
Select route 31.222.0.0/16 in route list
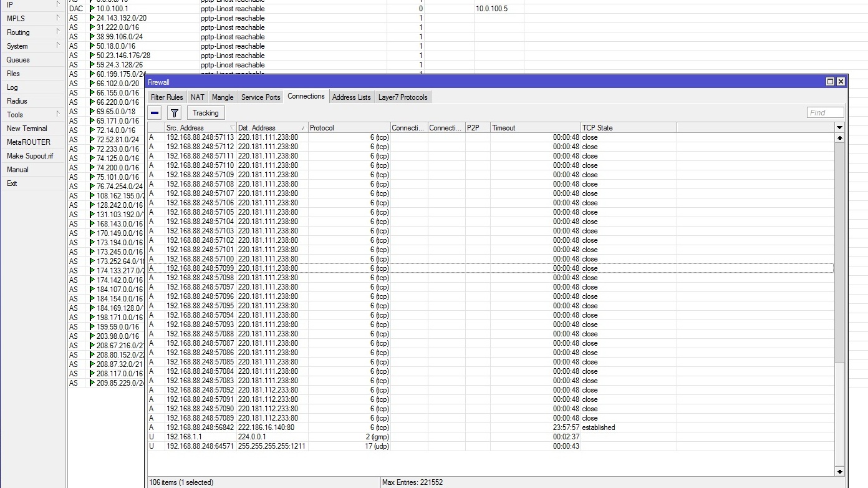click(118, 27)
